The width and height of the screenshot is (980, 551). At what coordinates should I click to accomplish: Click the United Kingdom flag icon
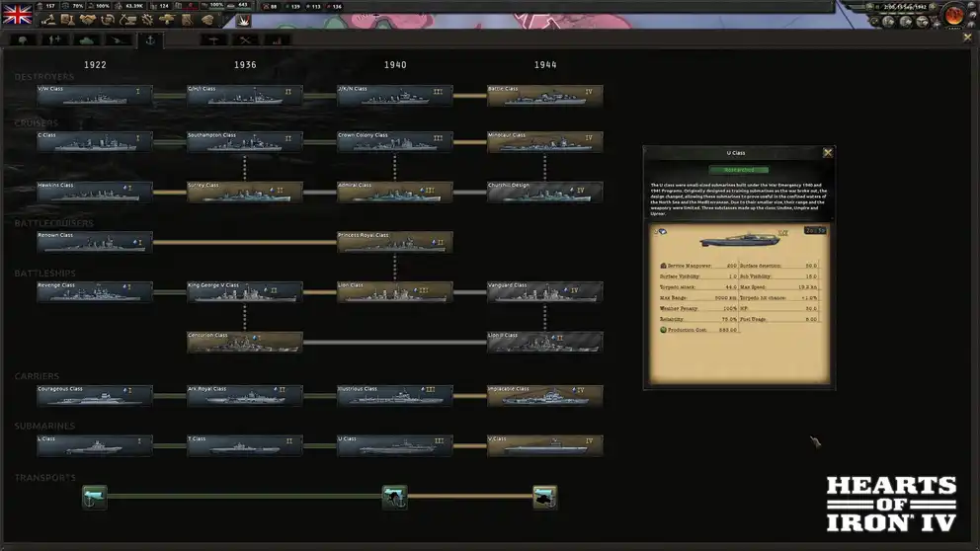tap(18, 14)
